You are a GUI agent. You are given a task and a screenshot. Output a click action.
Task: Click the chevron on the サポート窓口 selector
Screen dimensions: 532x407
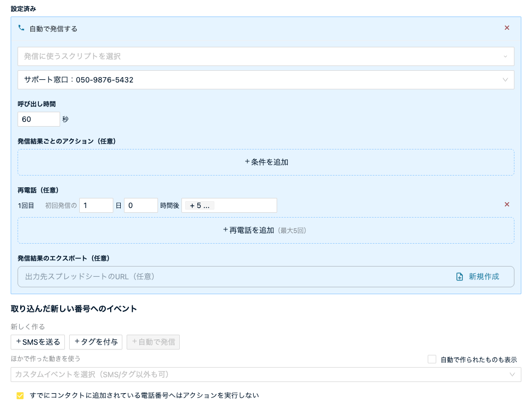[505, 80]
